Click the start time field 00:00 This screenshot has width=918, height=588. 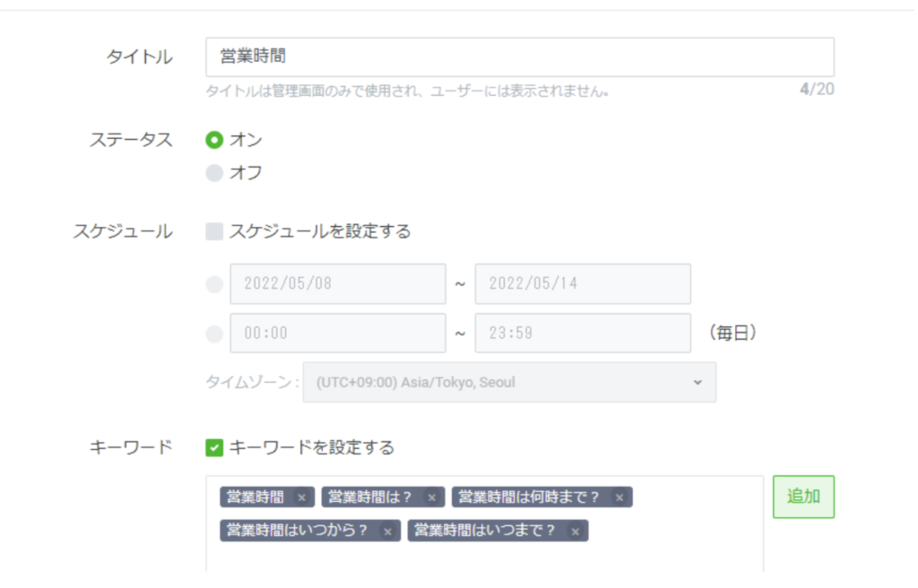(x=338, y=333)
